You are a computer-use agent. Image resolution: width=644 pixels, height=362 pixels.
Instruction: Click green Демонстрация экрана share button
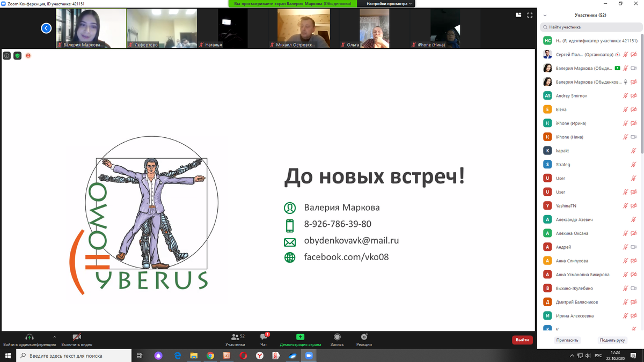301,339
